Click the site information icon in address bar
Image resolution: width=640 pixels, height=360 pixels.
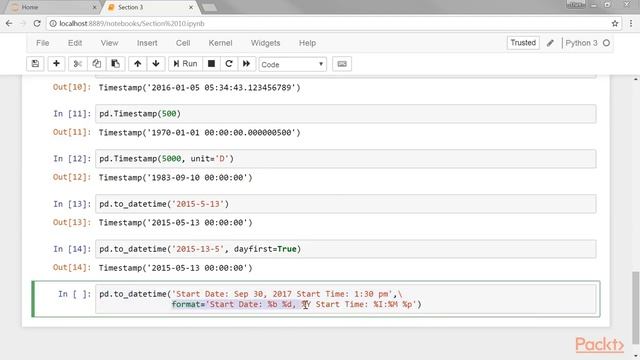[x=53, y=24]
